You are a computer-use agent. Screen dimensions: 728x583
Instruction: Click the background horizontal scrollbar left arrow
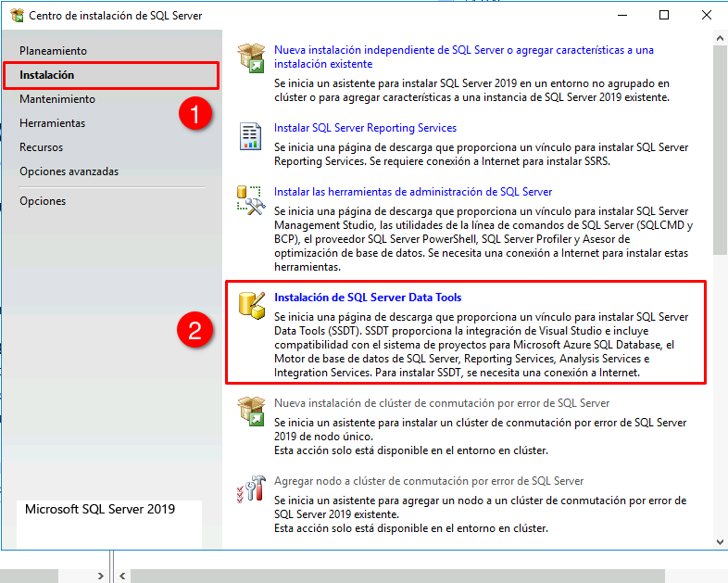[x=122, y=576]
